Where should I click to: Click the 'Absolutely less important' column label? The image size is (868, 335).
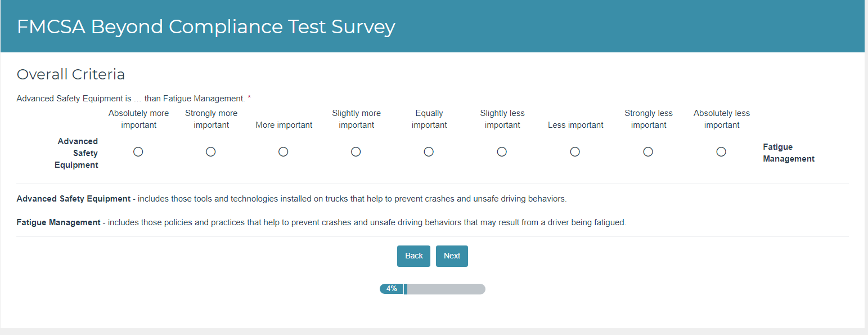pyautogui.click(x=721, y=119)
